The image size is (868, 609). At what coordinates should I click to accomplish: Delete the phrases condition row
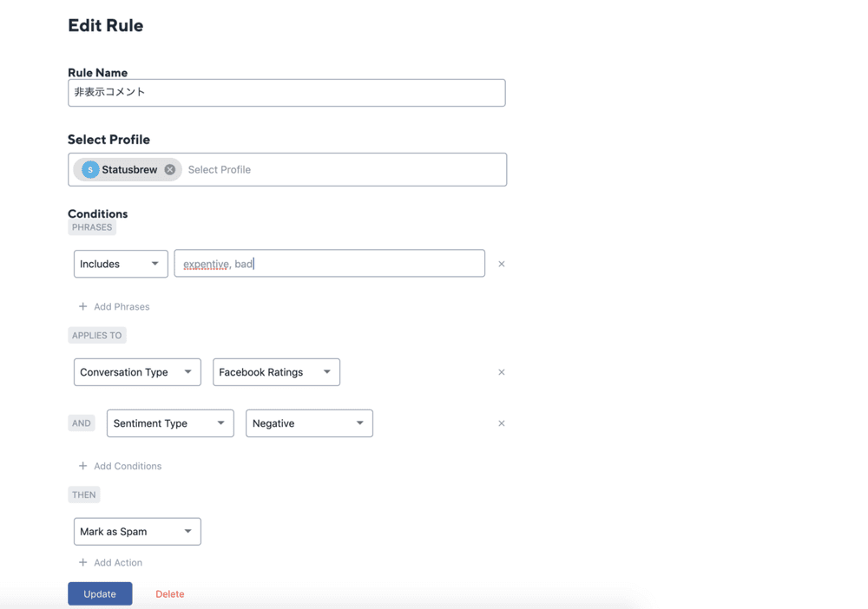tap(501, 264)
